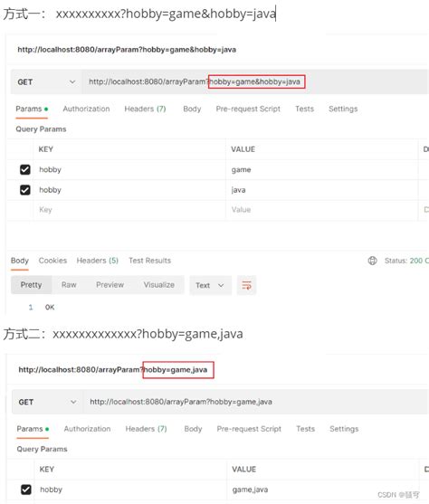The image size is (429, 504).
Task: Click the word-wrap icon beside Text dropdown
Action: pyautogui.click(x=247, y=285)
